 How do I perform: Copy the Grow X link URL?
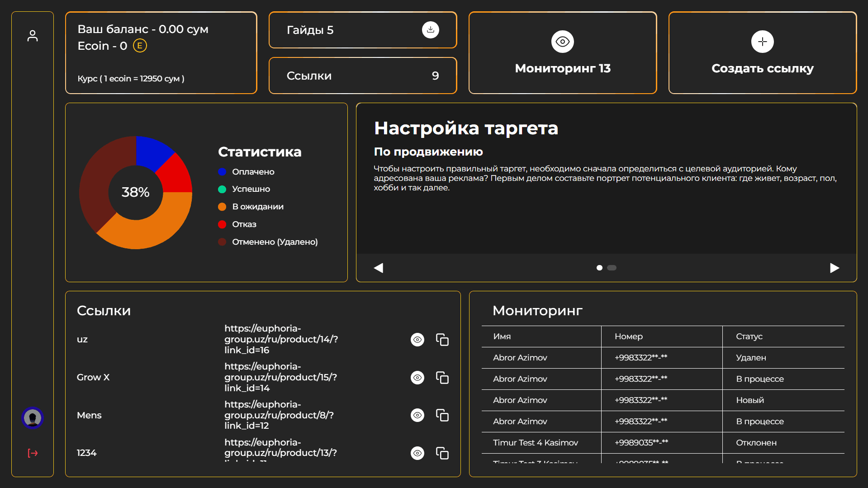(x=442, y=378)
